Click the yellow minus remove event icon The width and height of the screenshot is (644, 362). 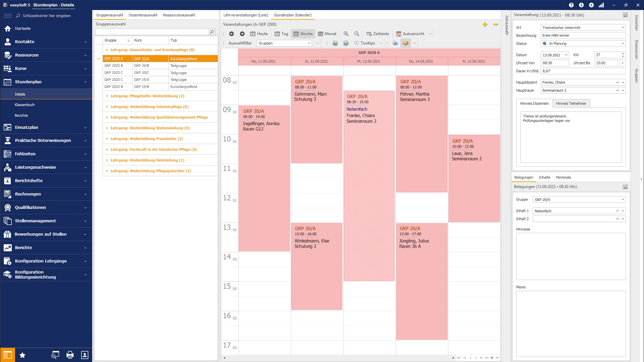click(495, 24)
